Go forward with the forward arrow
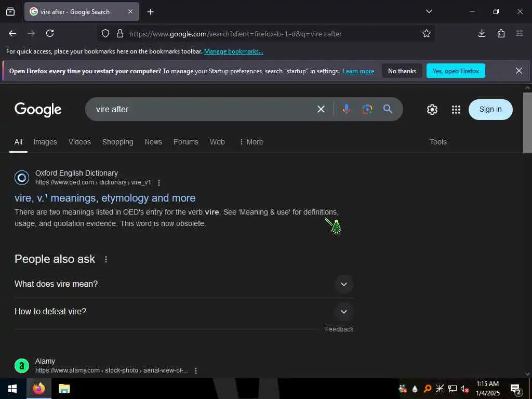The height and width of the screenshot is (399, 532). point(31,33)
